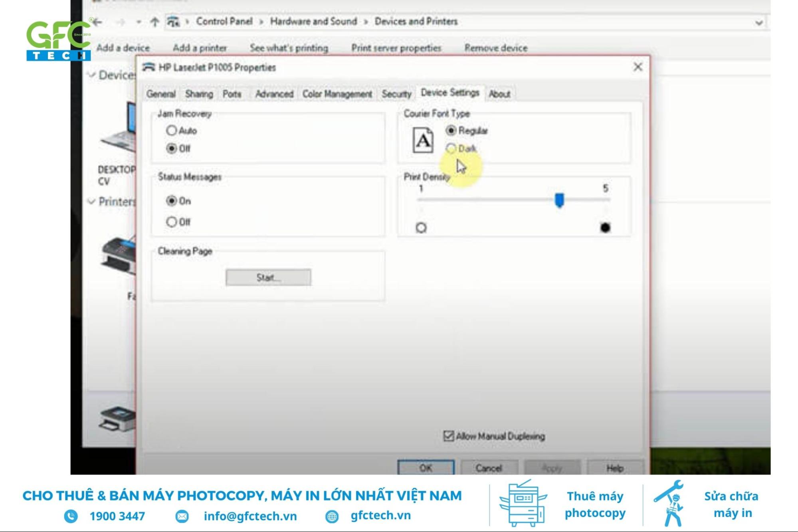Click the Print Density slider thumb

[x=559, y=200]
